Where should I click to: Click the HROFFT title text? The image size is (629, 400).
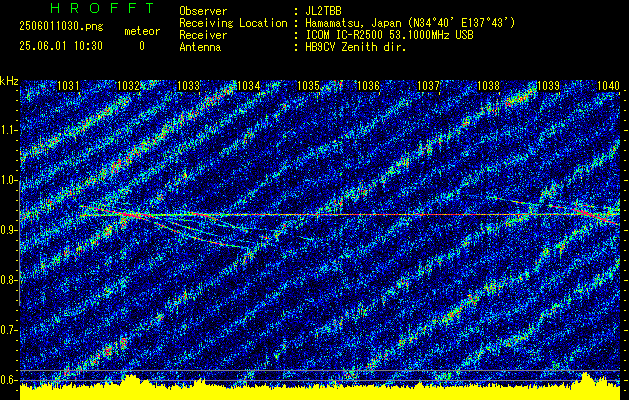(x=102, y=8)
